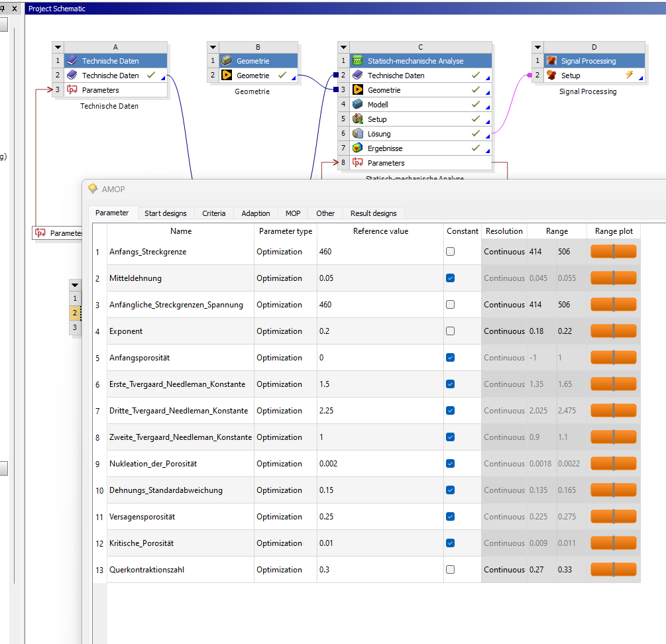
Task: Click the Statisch-mechanische Analyse header icon
Action: pos(358,61)
